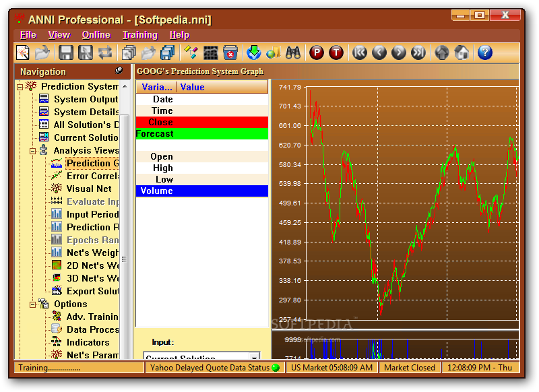The image size is (539, 392).
Task: Open Net's Weight tree item
Action: click(92, 253)
